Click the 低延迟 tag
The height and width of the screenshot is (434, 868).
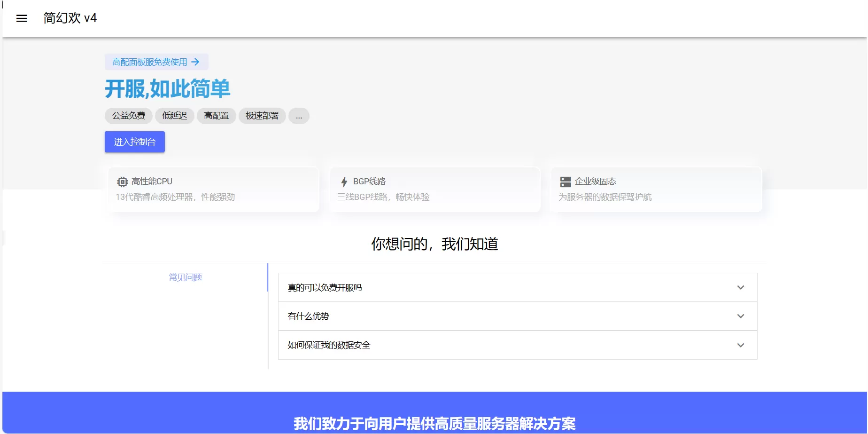tap(174, 116)
